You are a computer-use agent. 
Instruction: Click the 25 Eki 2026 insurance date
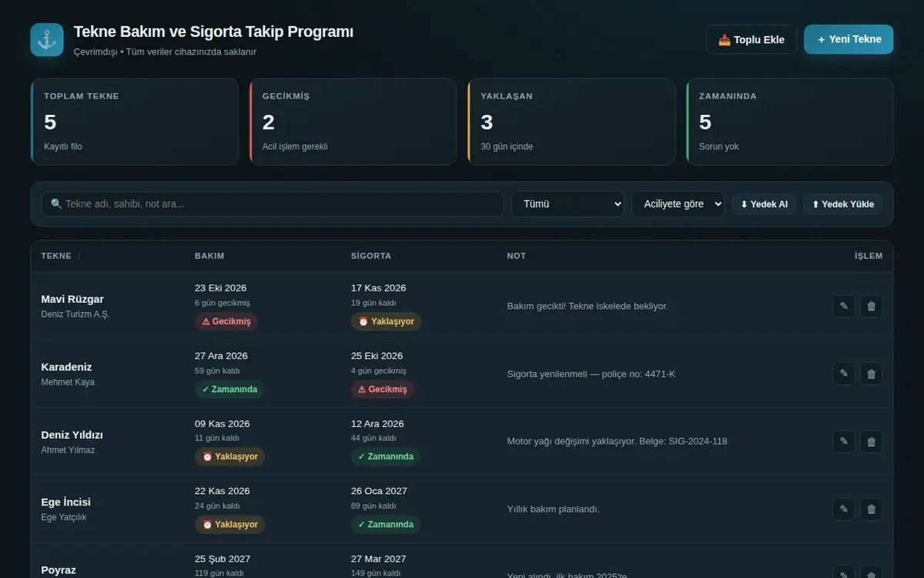click(377, 356)
